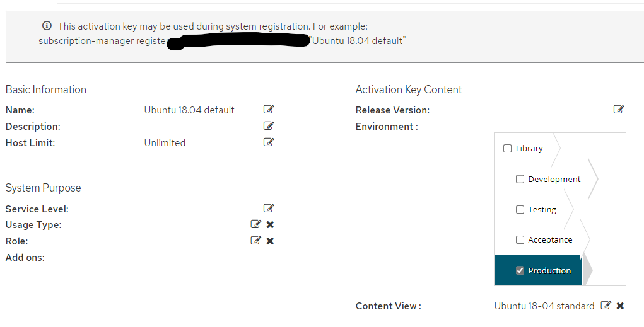Enable the Development environment checkbox
Viewport: 644px width, 327px height.
click(520, 179)
